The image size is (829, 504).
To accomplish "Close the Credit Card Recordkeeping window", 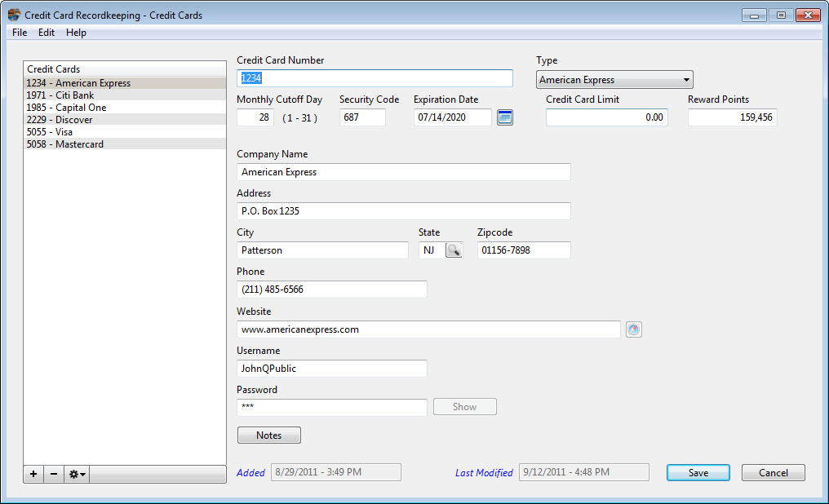I will coord(808,15).
